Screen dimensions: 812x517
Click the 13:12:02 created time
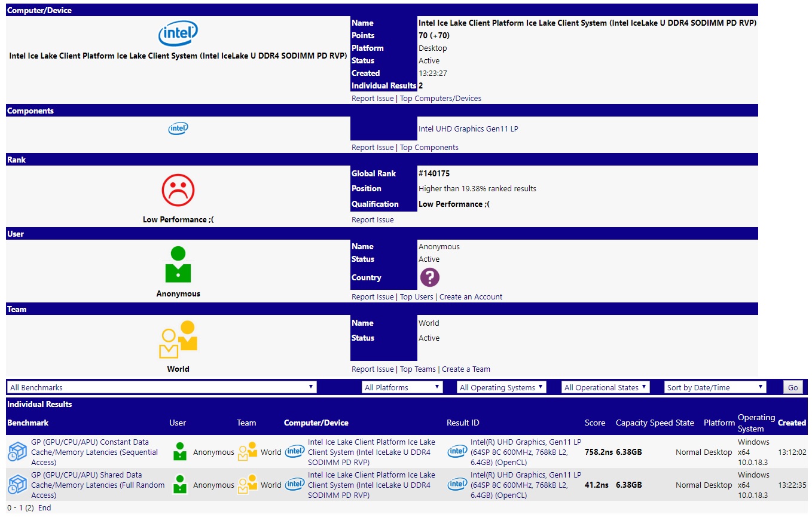click(792, 452)
